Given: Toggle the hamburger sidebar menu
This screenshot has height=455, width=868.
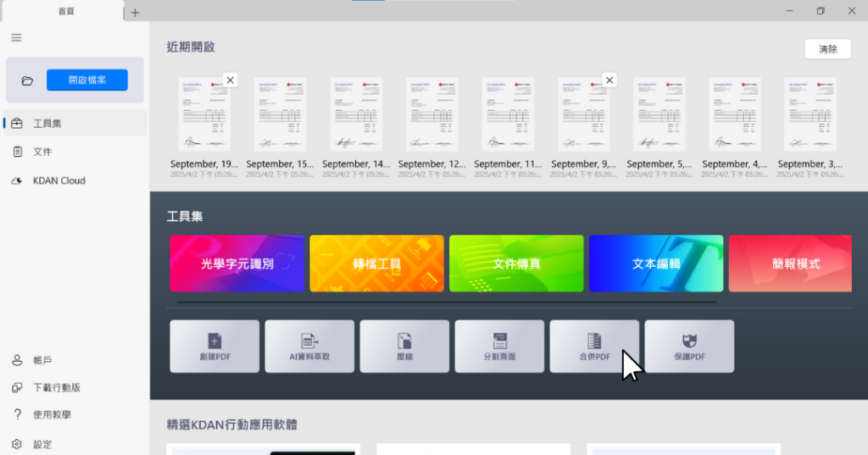Looking at the screenshot, I should click(16, 37).
